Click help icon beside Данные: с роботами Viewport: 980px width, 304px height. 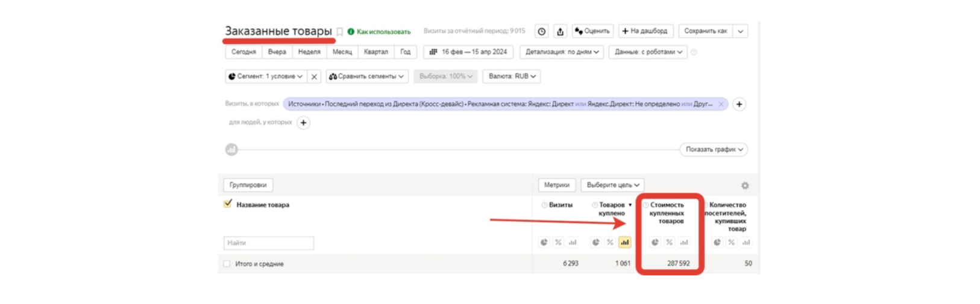(694, 52)
